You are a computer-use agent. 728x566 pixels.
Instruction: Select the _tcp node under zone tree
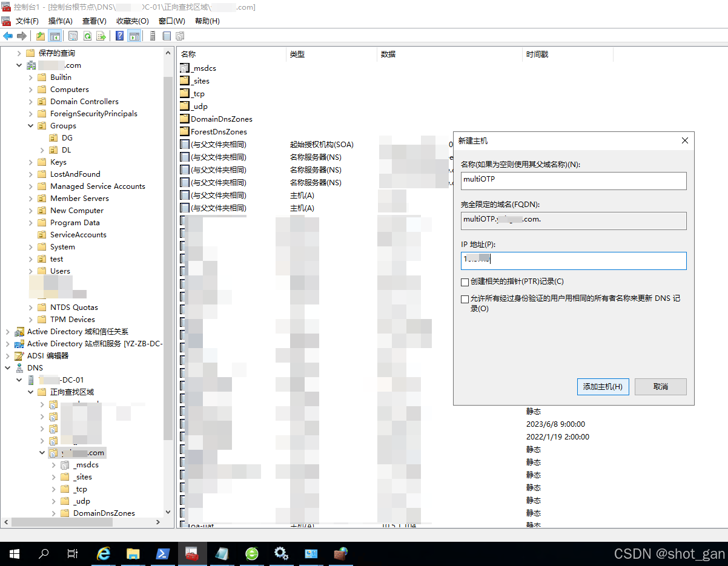(81, 489)
